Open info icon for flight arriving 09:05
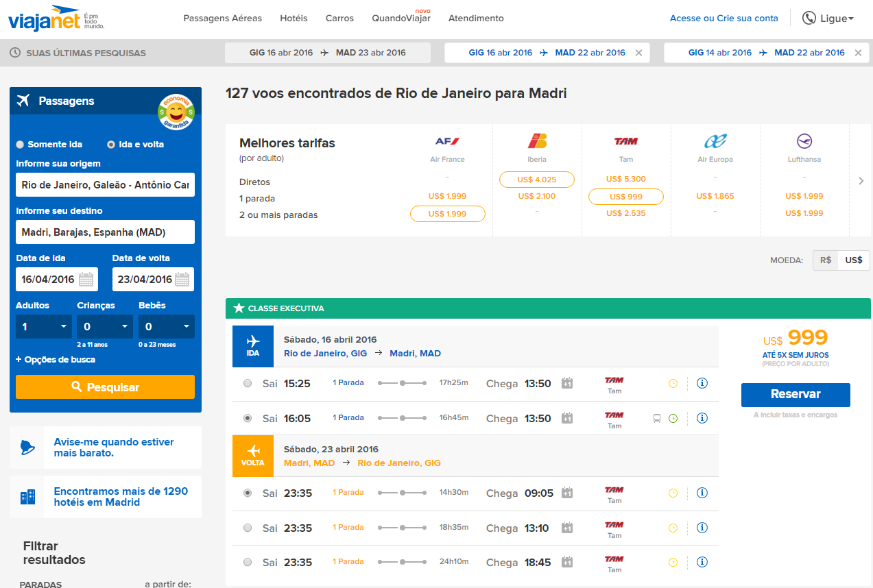 pos(702,493)
